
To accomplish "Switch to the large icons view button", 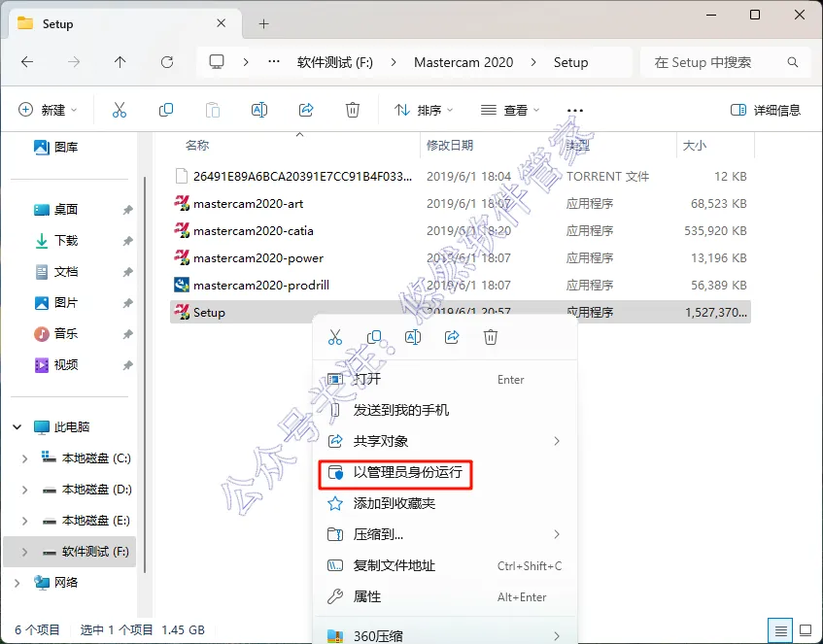I will coord(806,629).
